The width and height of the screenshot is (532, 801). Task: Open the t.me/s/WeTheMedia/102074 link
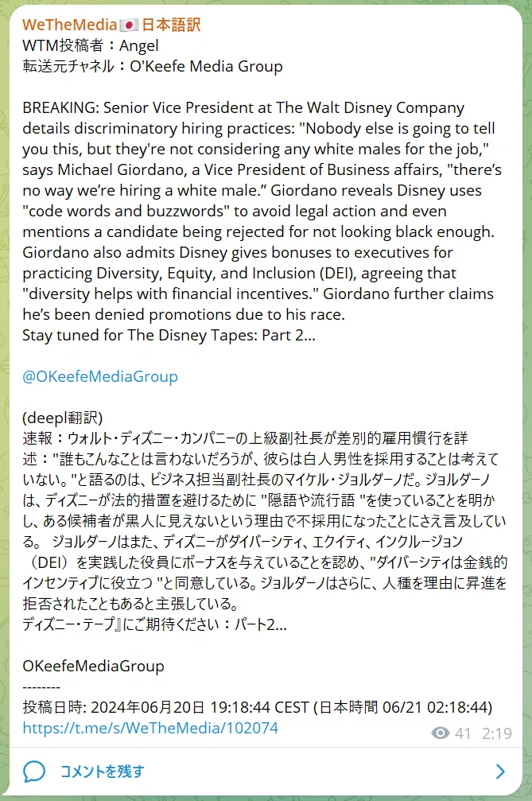(x=150, y=728)
